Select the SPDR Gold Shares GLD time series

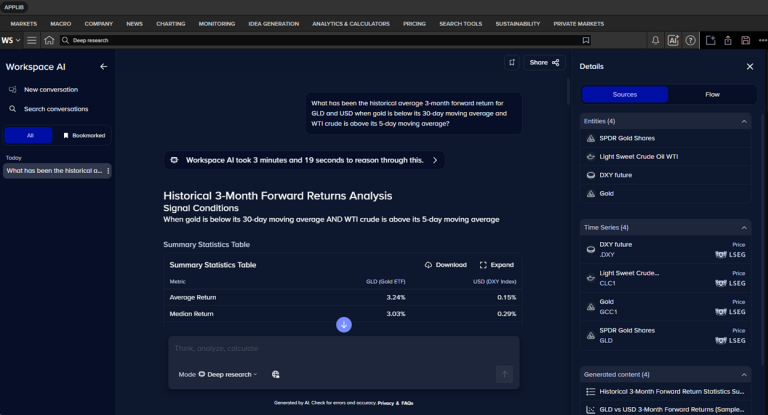click(x=666, y=335)
